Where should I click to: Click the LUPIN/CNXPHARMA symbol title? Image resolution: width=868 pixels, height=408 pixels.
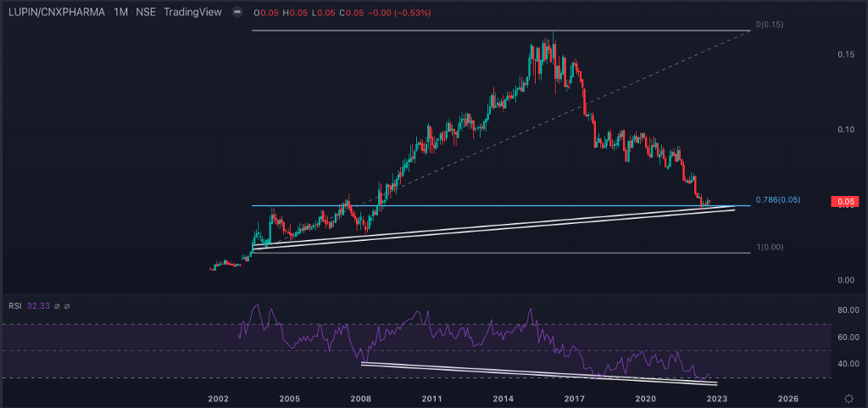click(57, 11)
